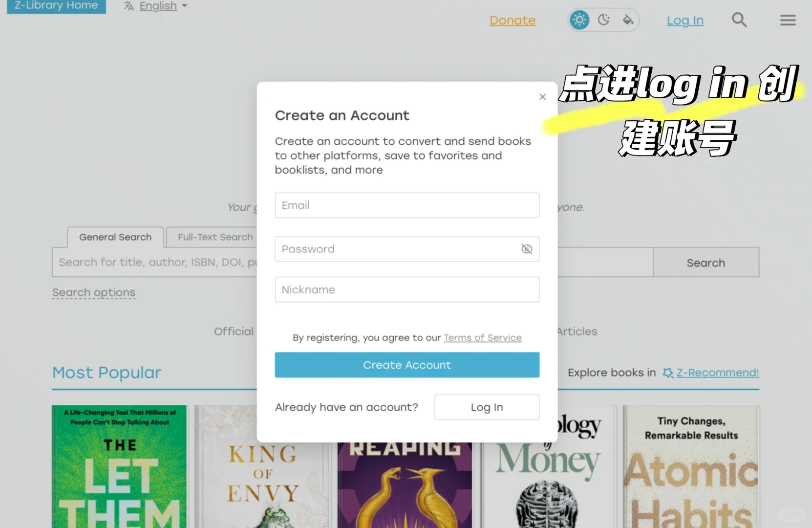
Task: Click the Log In button in dialog
Action: [487, 407]
